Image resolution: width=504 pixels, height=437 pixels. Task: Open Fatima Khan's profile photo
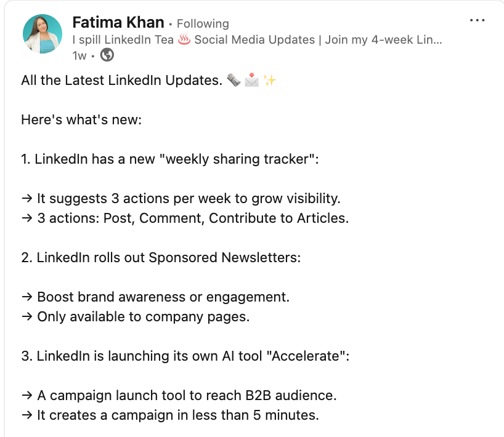pos(42,34)
